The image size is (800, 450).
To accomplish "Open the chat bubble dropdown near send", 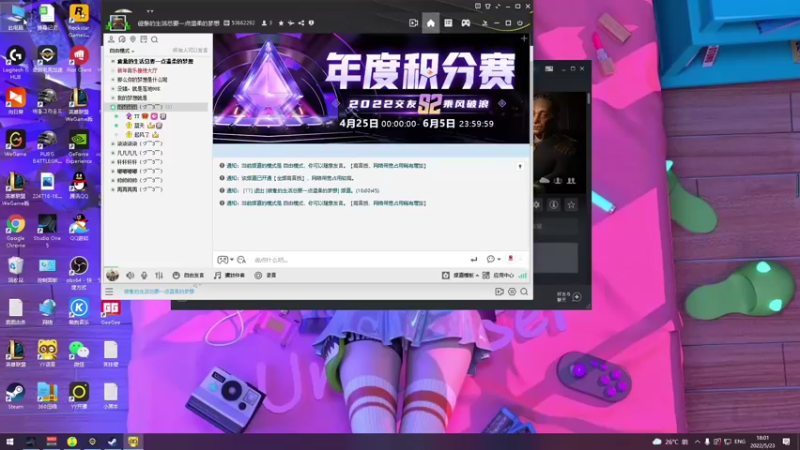I will [493, 259].
